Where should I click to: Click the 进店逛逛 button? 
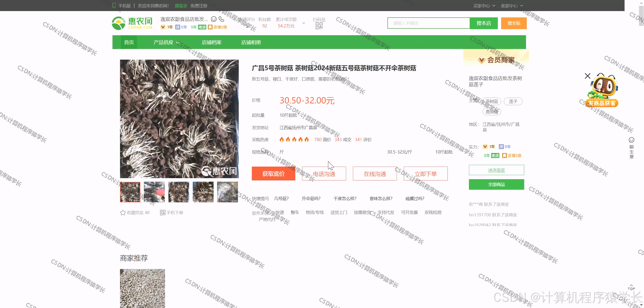[496, 170]
